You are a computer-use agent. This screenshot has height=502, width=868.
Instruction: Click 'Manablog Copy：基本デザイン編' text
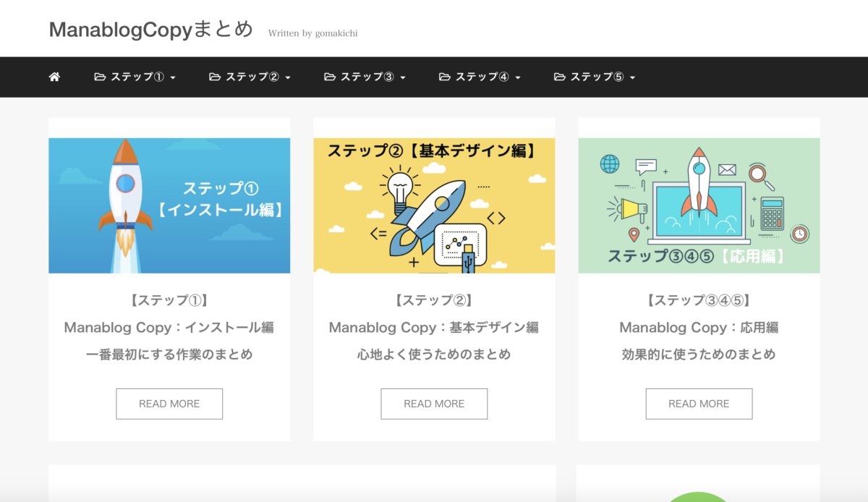pyautogui.click(x=434, y=328)
